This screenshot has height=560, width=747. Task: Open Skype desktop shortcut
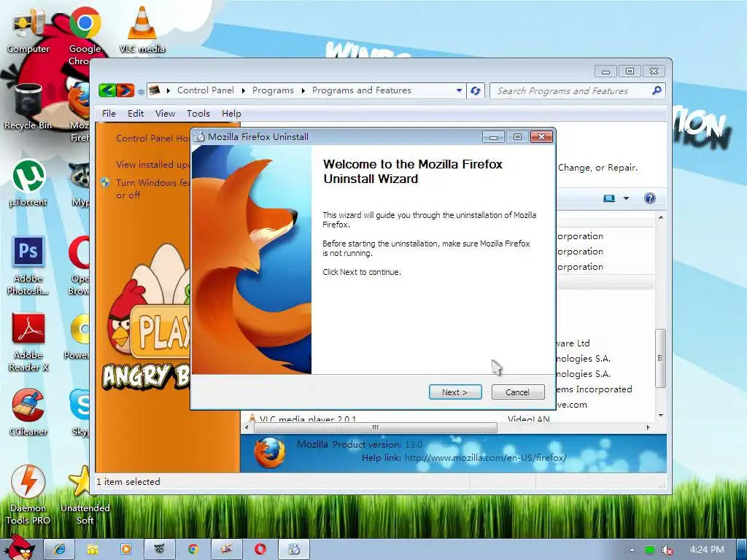coord(80,413)
